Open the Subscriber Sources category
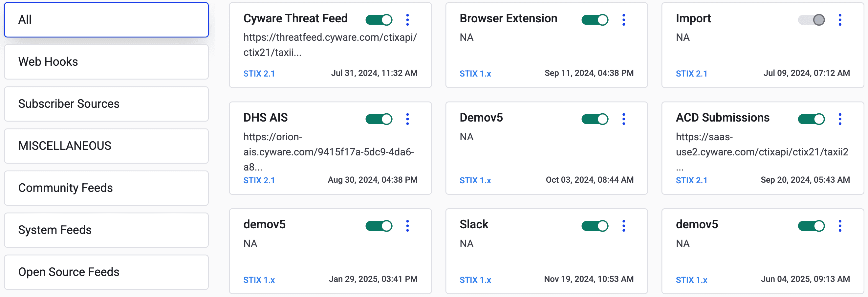868x297 pixels. coord(106,104)
